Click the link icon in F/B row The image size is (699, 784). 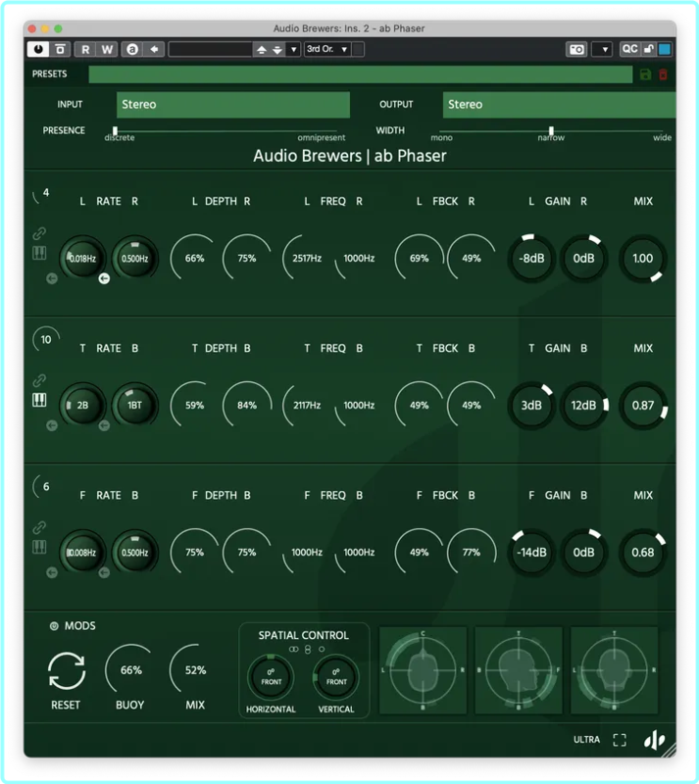pyautogui.click(x=39, y=527)
